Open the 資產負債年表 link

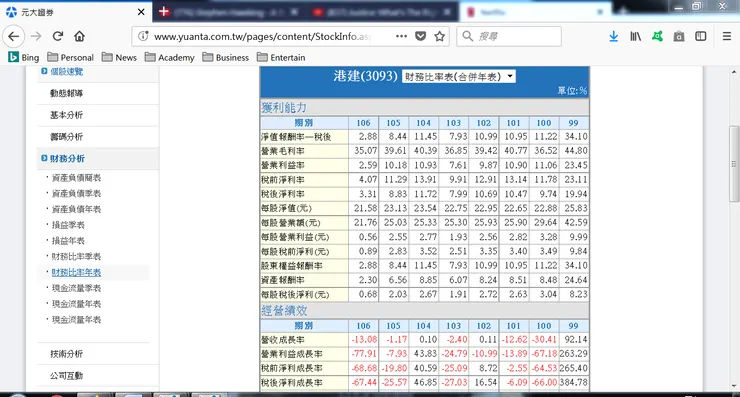(76, 209)
